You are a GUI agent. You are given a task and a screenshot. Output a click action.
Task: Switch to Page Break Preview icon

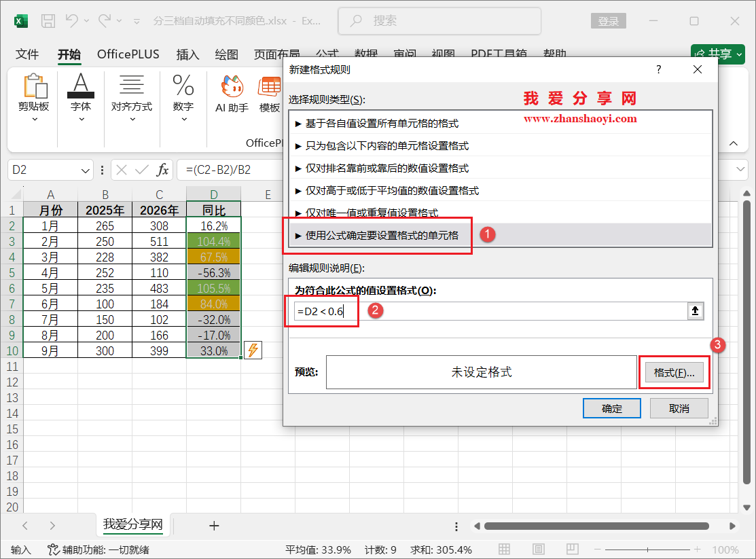[573, 549]
